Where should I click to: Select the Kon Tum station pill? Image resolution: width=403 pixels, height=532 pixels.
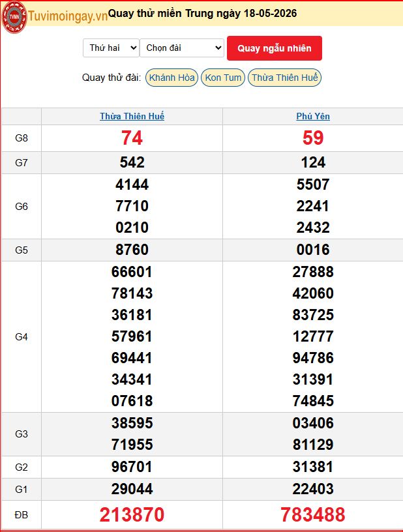223,78
